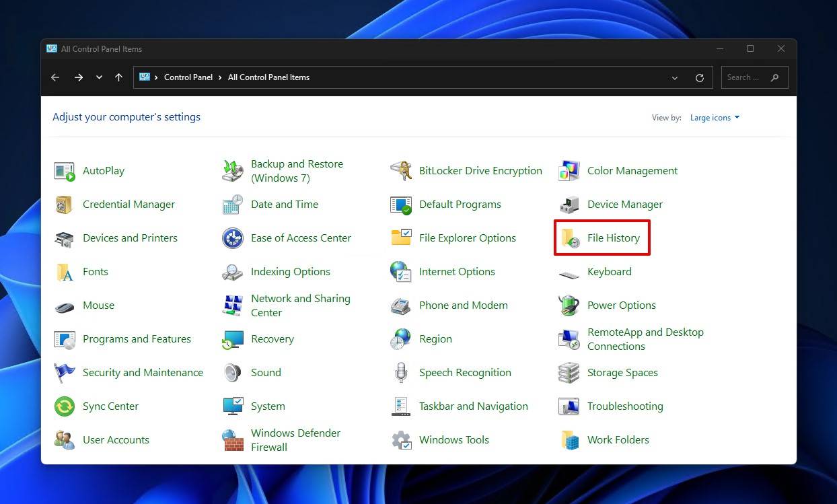
Task: Click the Backup and Restore icon
Action: (x=233, y=171)
